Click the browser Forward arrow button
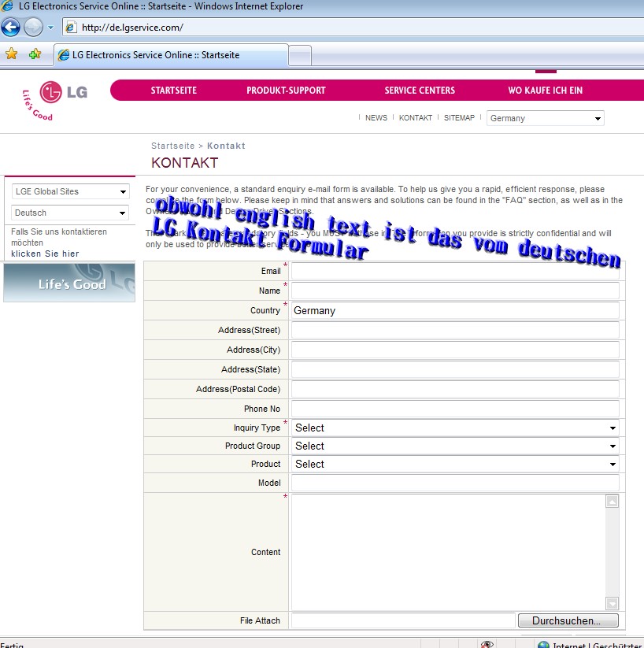 point(33,28)
